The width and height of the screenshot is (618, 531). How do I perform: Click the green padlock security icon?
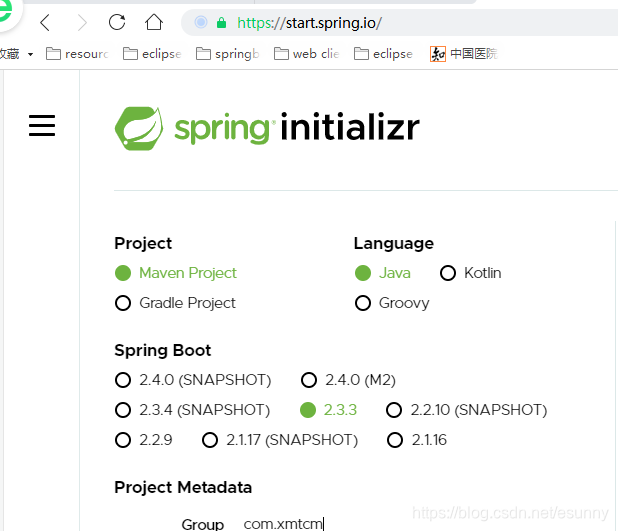coord(222,22)
